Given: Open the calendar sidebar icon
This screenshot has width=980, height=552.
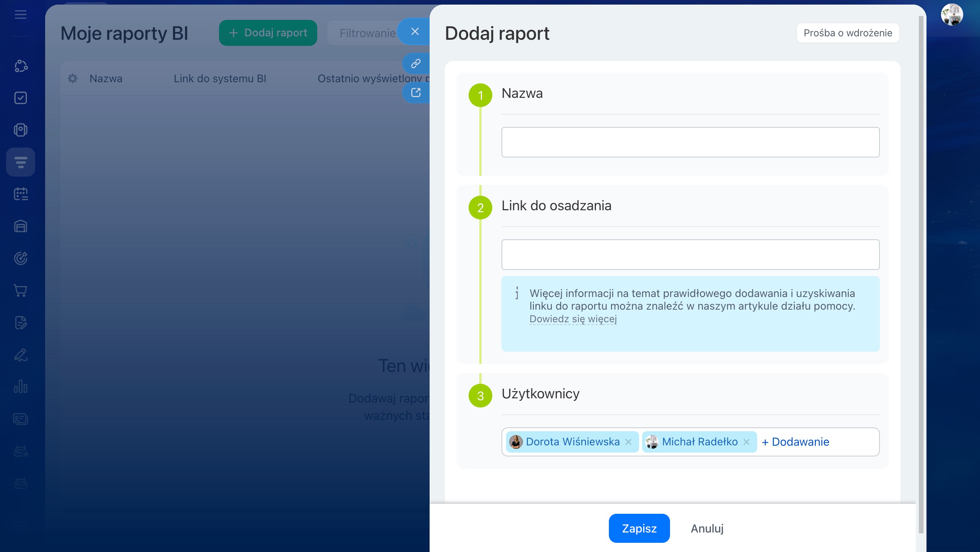Looking at the screenshot, I should tap(21, 194).
